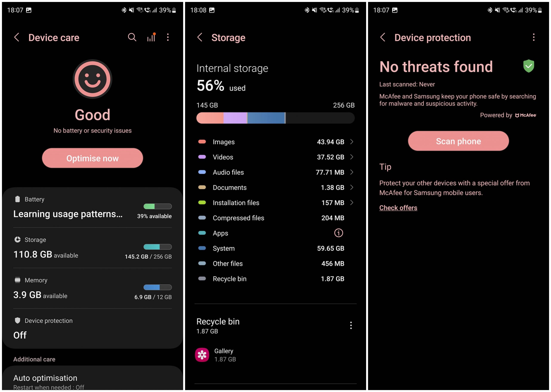Tap the Scan Phone button
This screenshot has height=392, width=551.
(458, 141)
